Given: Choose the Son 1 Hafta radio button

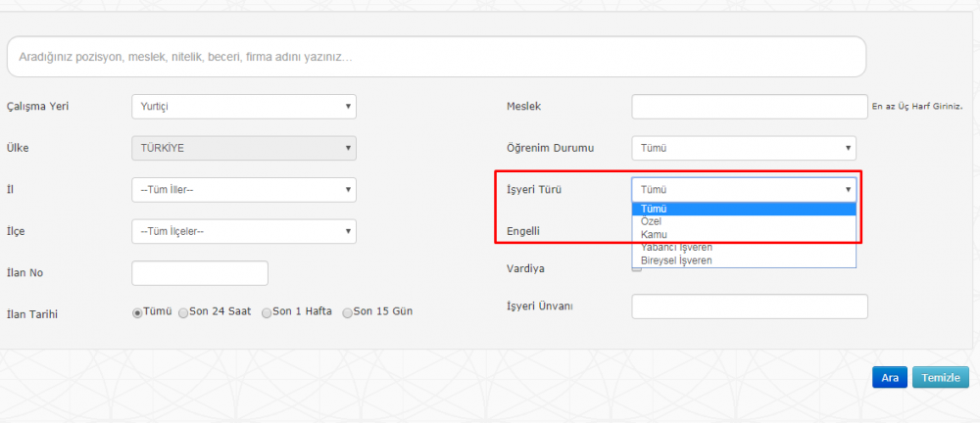Looking at the screenshot, I should click(267, 312).
